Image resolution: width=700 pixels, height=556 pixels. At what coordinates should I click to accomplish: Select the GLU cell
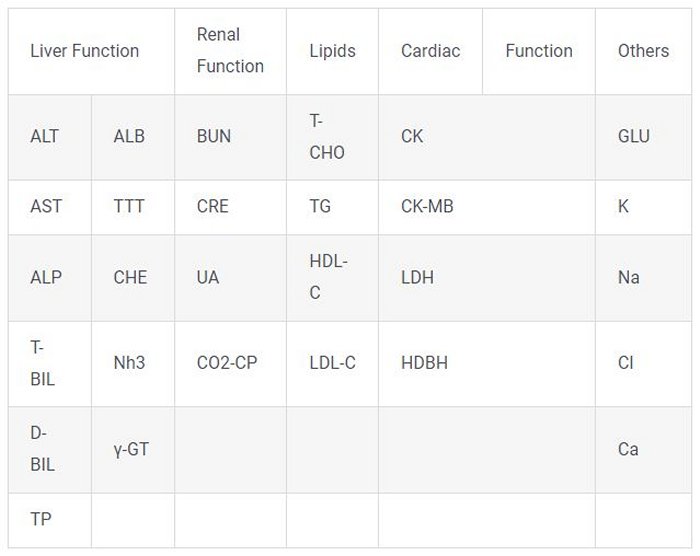(633, 137)
